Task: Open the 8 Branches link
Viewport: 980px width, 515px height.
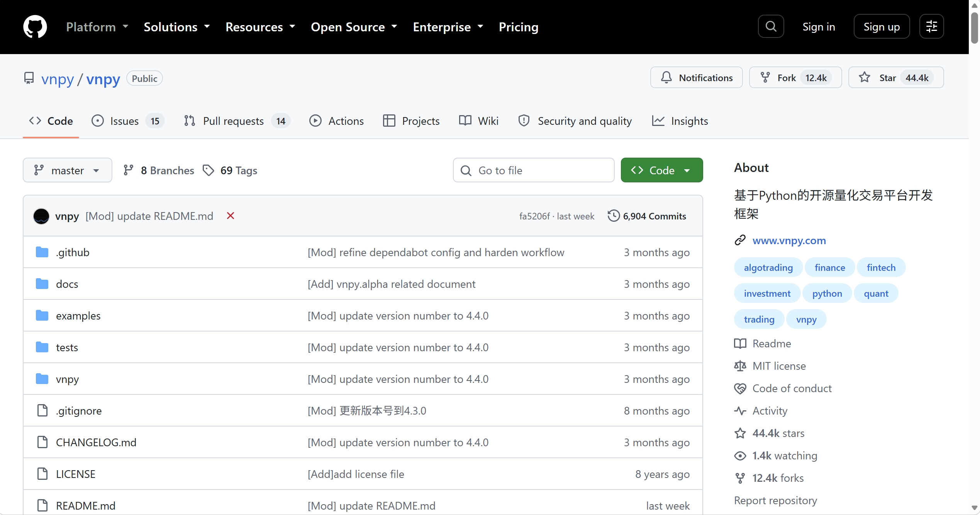Action: (x=159, y=170)
